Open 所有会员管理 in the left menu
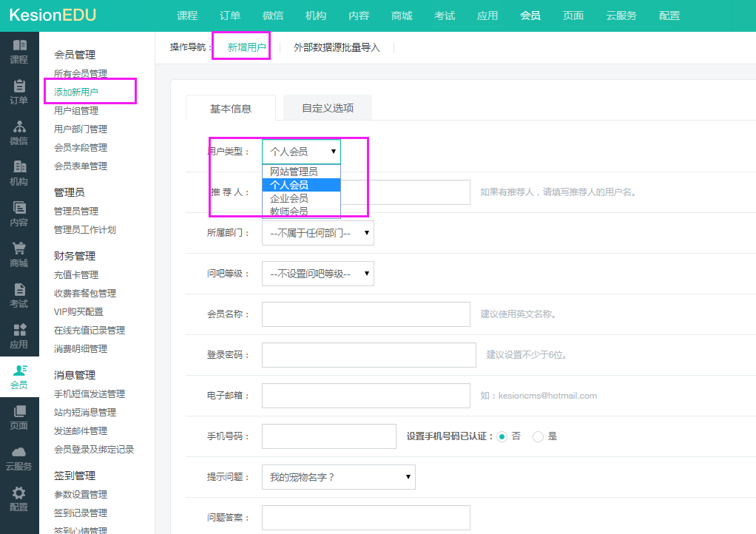The width and height of the screenshot is (756, 534). point(81,73)
